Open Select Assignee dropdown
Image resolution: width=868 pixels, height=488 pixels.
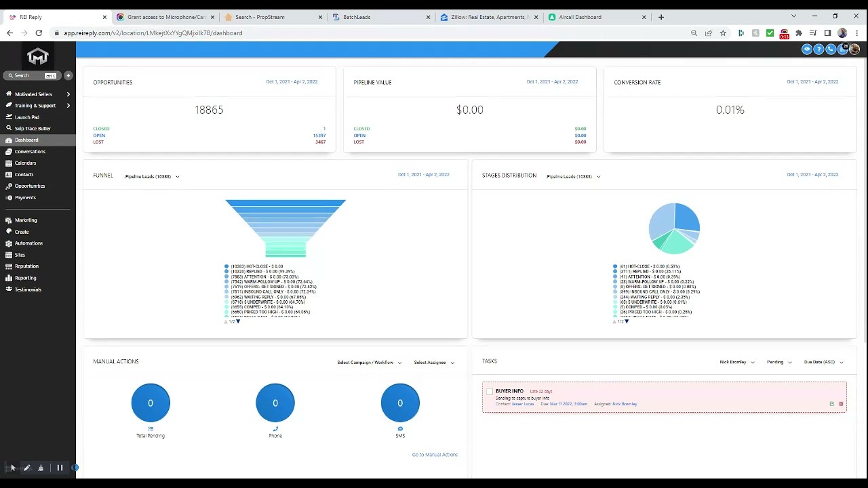(434, 363)
